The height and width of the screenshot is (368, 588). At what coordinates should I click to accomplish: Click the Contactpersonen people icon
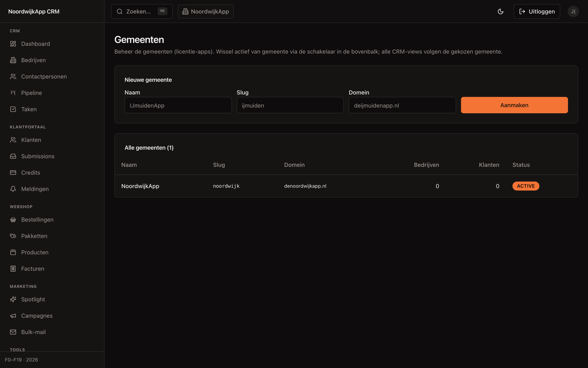[13, 76]
